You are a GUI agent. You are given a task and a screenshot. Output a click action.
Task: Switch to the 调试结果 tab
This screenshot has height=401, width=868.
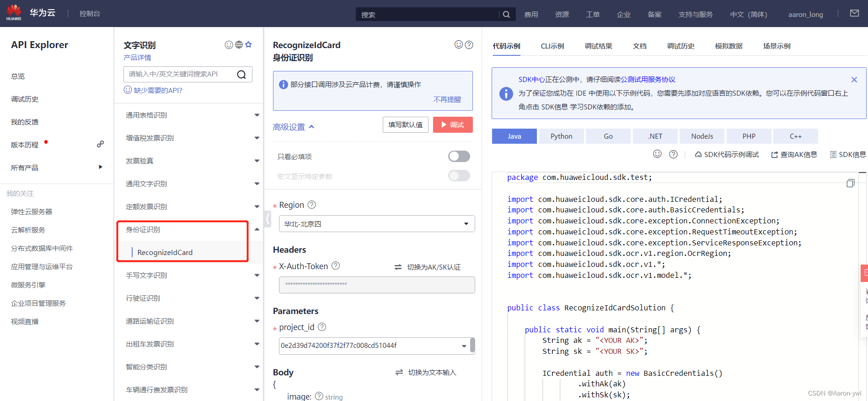click(x=598, y=46)
